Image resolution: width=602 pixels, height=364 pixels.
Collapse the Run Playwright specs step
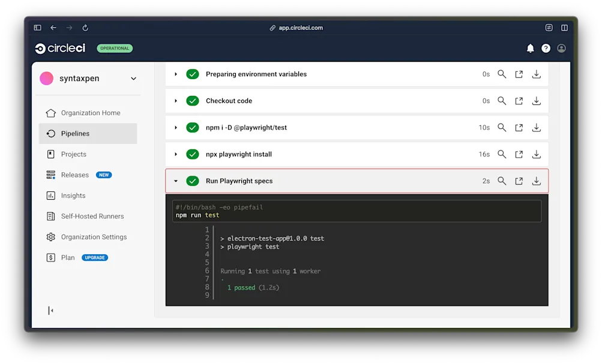(175, 181)
